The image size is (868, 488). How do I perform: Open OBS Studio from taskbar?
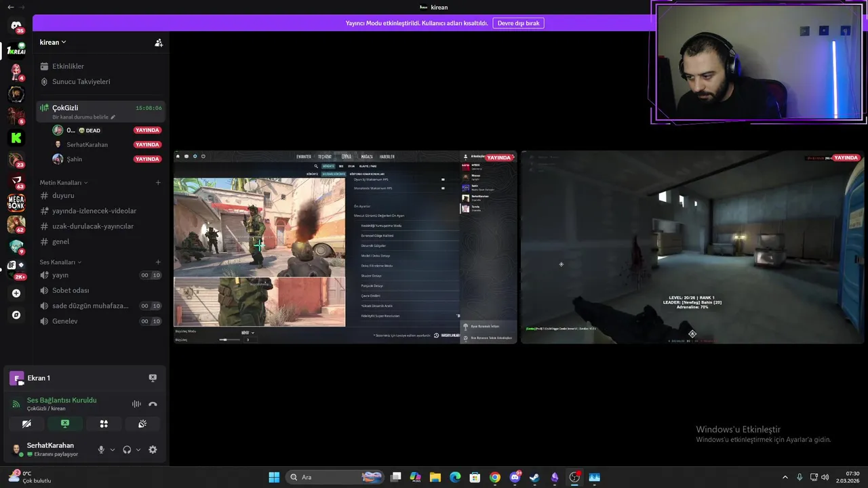pyautogui.click(x=574, y=477)
